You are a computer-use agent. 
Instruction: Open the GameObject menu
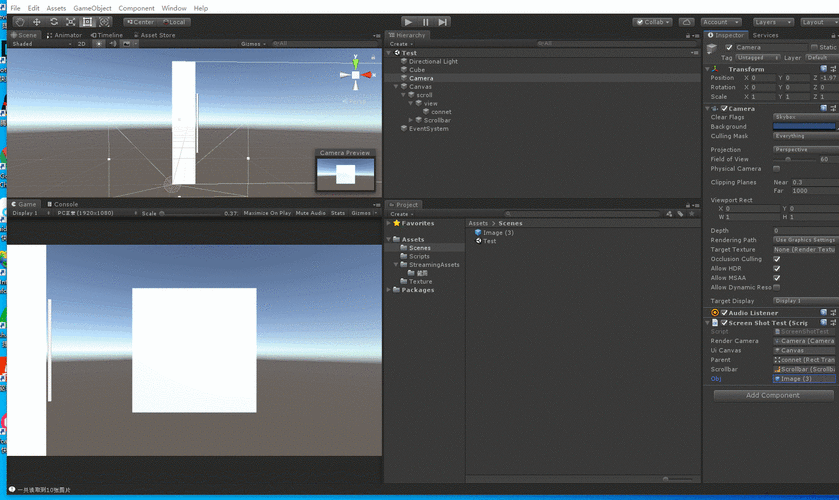[x=92, y=8]
